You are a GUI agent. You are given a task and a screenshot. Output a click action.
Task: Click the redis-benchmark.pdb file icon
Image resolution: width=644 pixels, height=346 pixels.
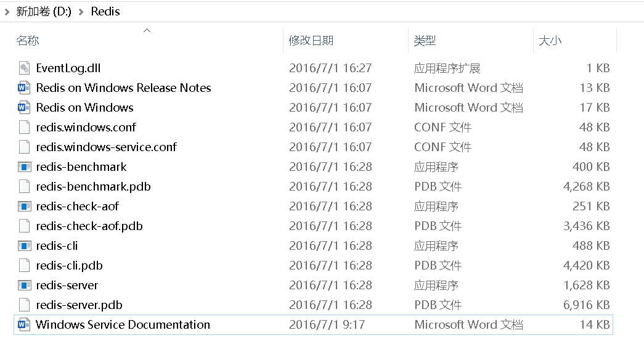[x=24, y=186]
